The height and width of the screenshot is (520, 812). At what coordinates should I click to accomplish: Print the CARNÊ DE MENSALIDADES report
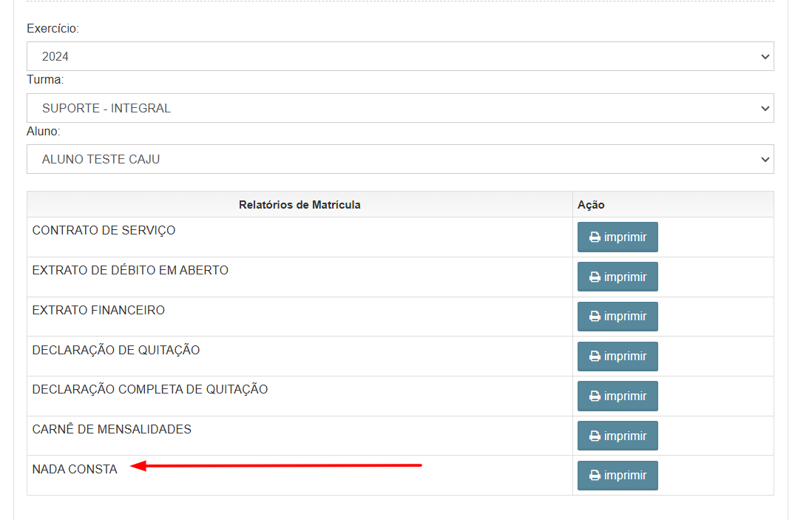point(618,436)
